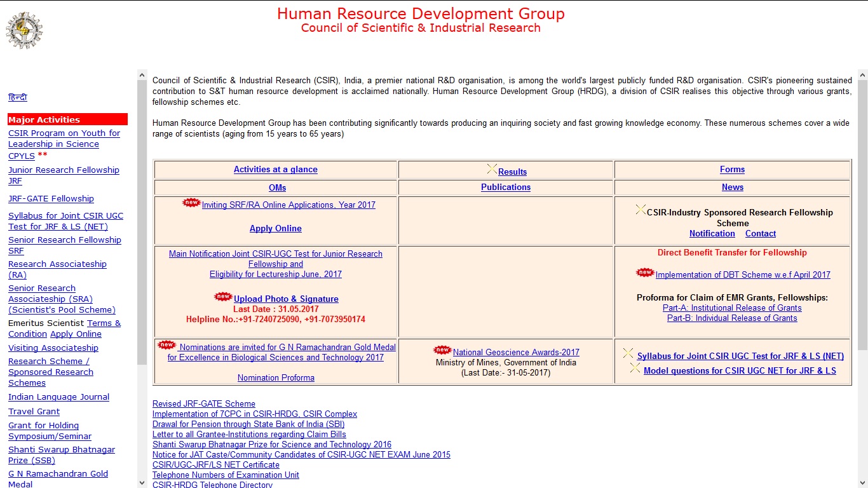Open Part-A: Institutional Release of Grants
This screenshot has height=488, width=868.
click(x=732, y=308)
